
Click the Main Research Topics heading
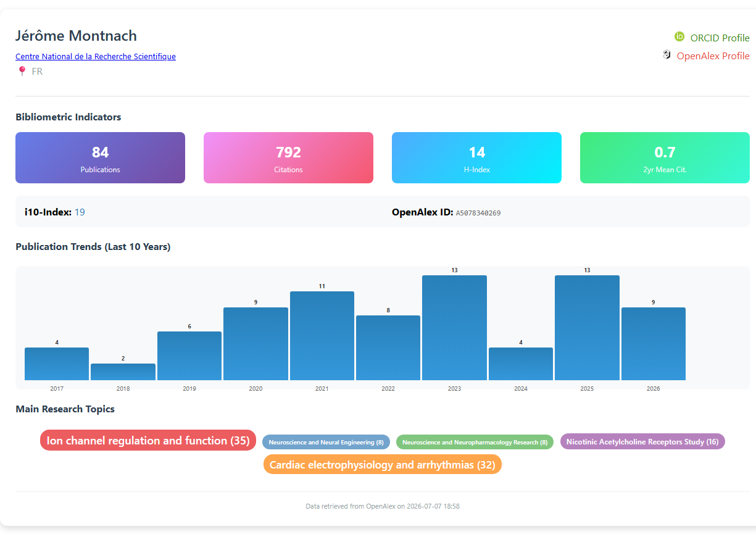coord(65,409)
